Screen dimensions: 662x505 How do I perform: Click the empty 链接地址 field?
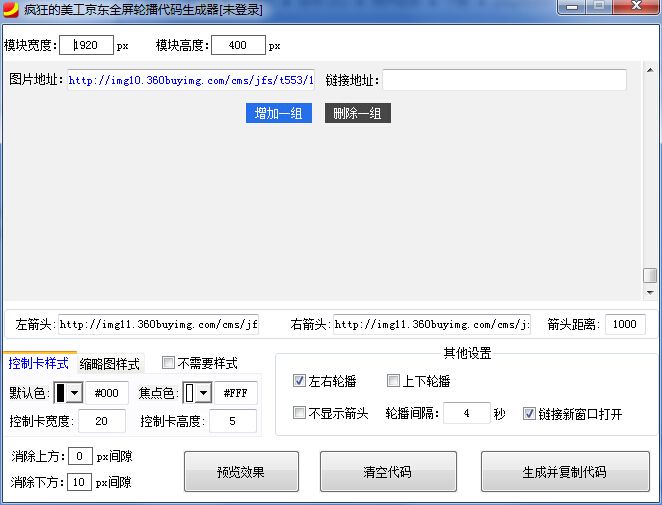pyautogui.click(x=505, y=80)
